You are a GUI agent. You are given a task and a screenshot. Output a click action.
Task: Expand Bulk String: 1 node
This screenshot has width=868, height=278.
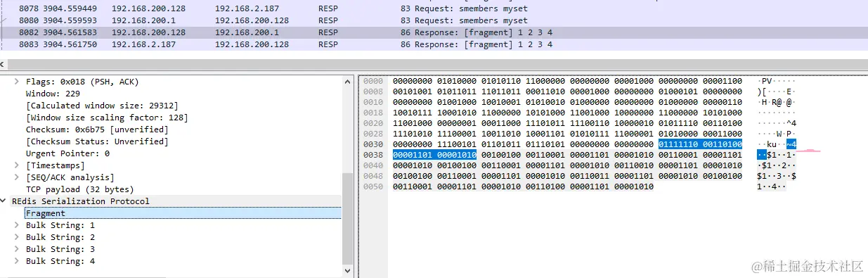click(17, 225)
